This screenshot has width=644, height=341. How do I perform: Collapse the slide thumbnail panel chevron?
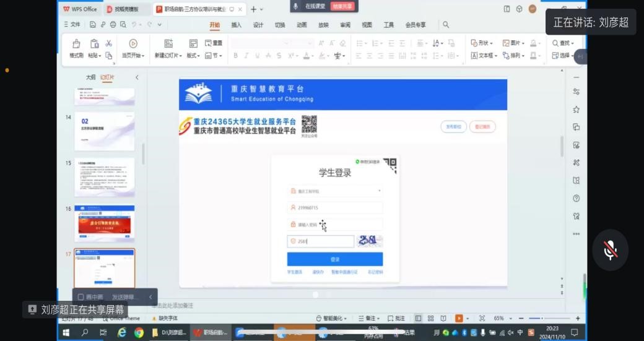coord(137,77)
